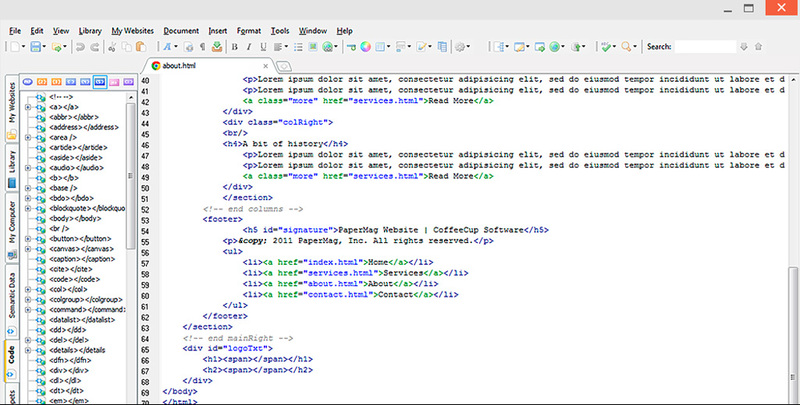Toggle bold formatting

tap(234, 47)
